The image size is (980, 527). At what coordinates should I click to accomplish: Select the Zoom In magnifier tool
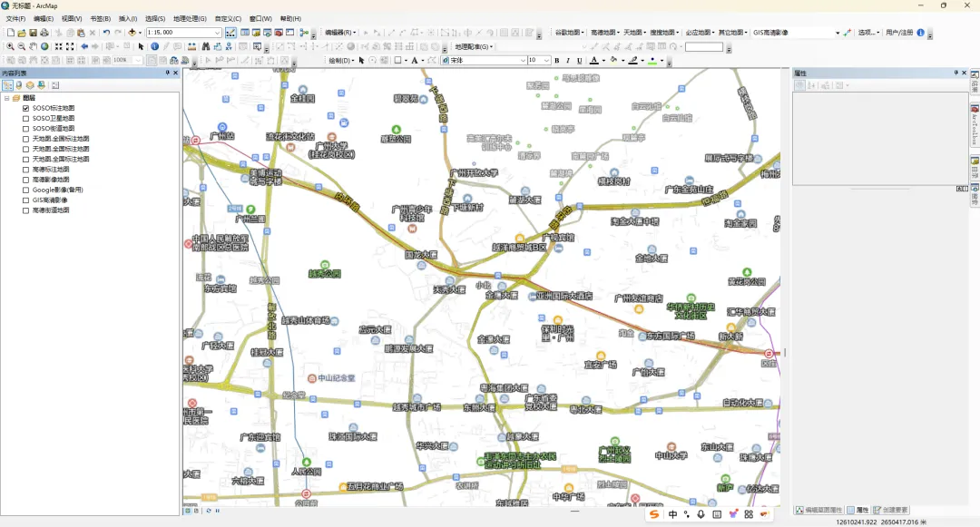[11, 46]
